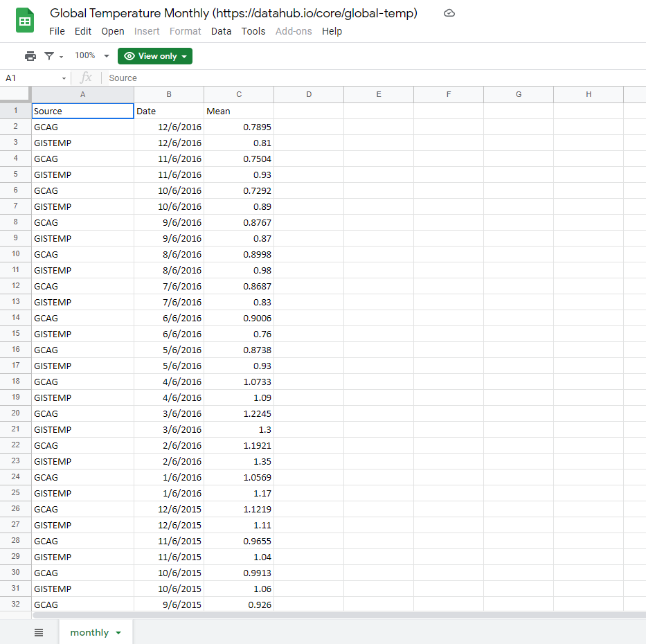
Task: Open the Data menu
Action: pos(221,31)
